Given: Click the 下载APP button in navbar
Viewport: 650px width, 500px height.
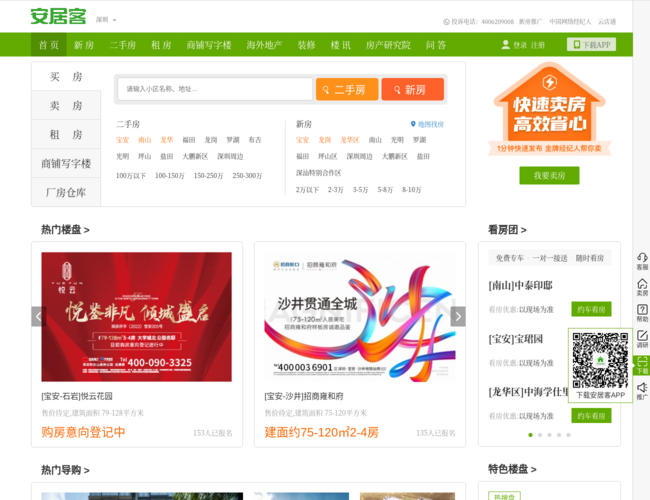Looking at the screenshot, I should tap(591, 45).
